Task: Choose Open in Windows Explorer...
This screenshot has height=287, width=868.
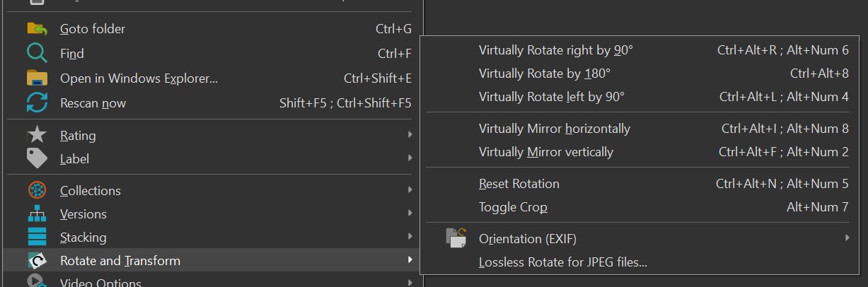Action: [209, 78]
